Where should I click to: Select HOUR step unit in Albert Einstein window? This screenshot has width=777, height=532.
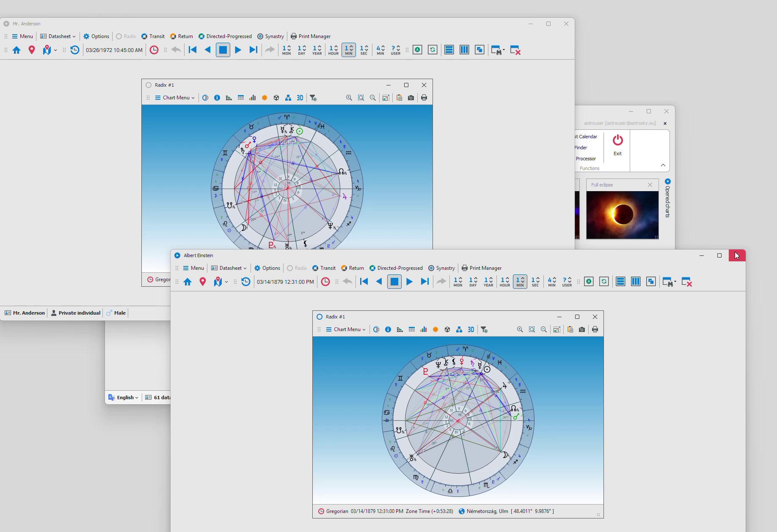pyautogui.click(x=505, y=282)
